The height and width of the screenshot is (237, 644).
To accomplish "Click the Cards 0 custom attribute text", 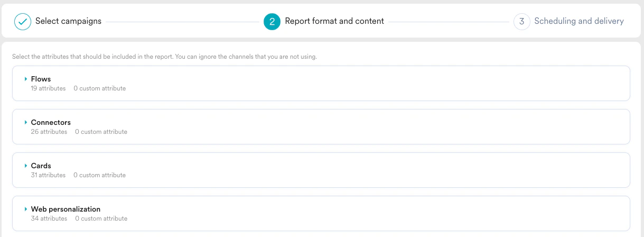I will tap(99, 175).
